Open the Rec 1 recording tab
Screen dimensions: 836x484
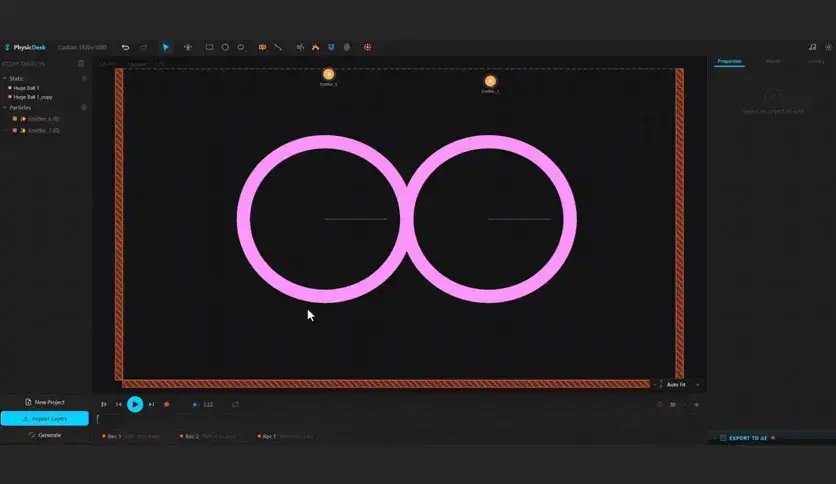tap(286, 437)
